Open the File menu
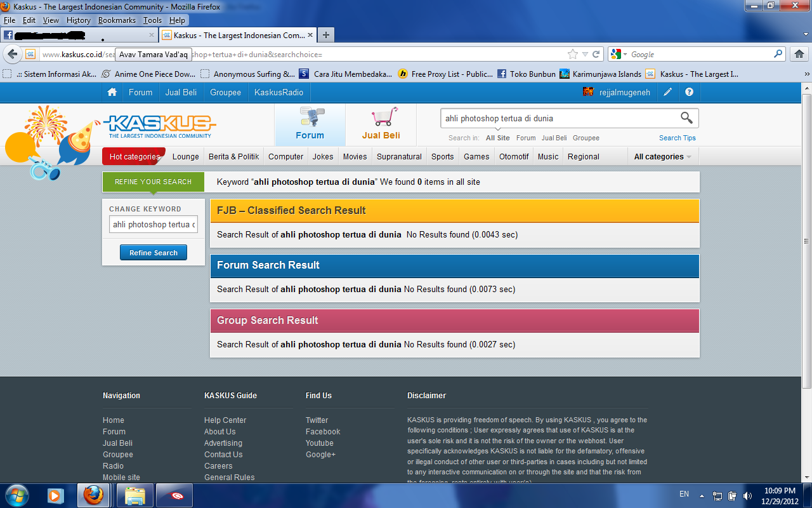 coord(10,20)
